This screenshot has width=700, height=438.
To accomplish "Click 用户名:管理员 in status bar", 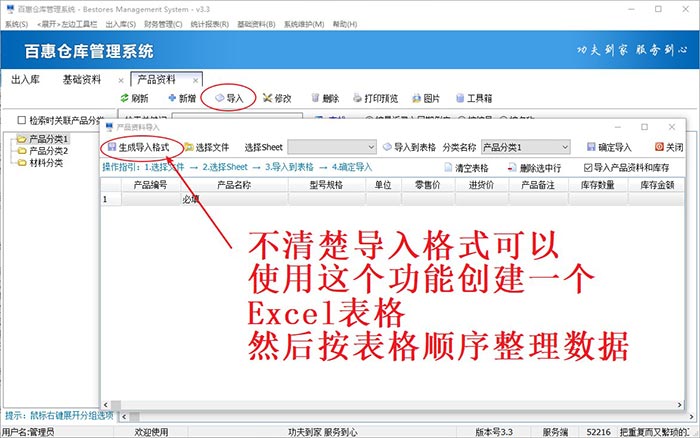I will (28, 432).
